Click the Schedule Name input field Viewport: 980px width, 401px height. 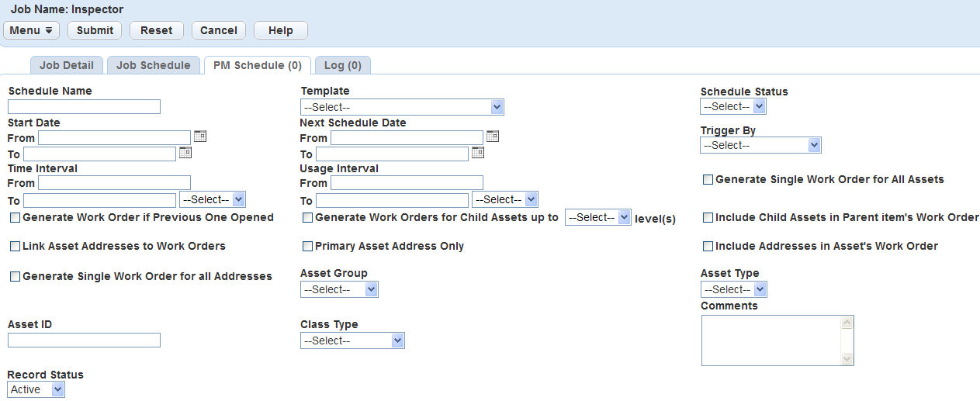[x=84, y=107]
